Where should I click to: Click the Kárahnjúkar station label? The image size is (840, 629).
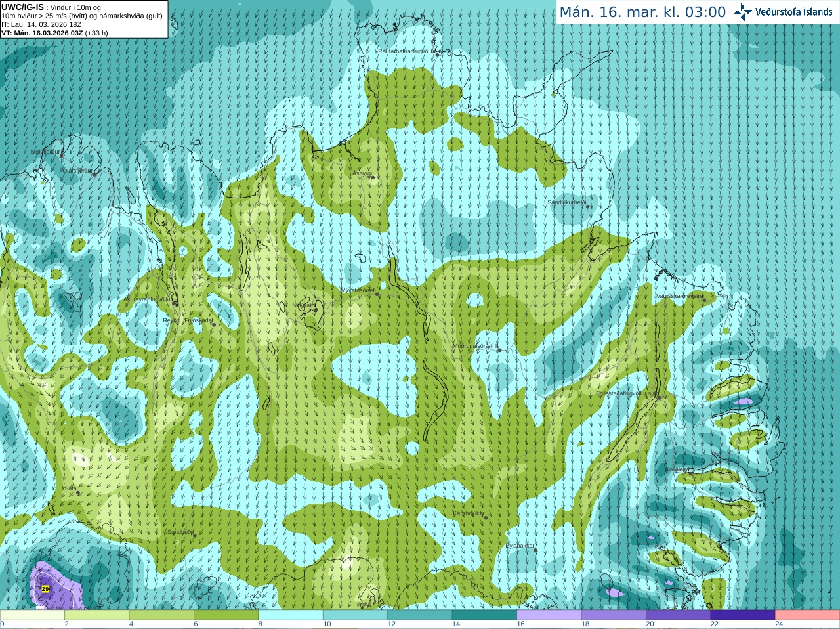coord(469,513)
